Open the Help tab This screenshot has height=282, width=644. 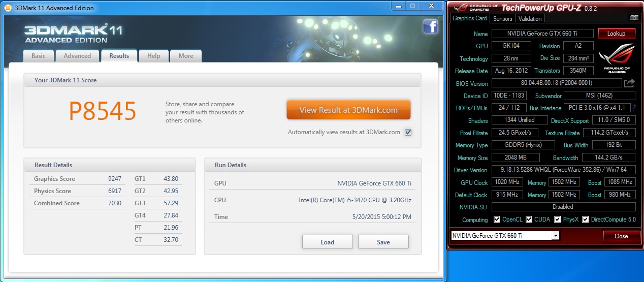pyautogui.click(x=153, y=56)
